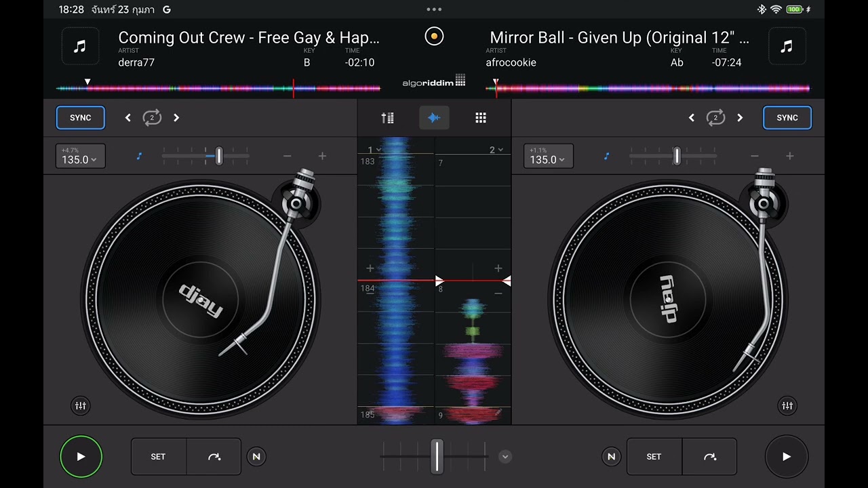Toggle Neural Mix N on left deck
This screenshot has width=868, height=488.
256,457
